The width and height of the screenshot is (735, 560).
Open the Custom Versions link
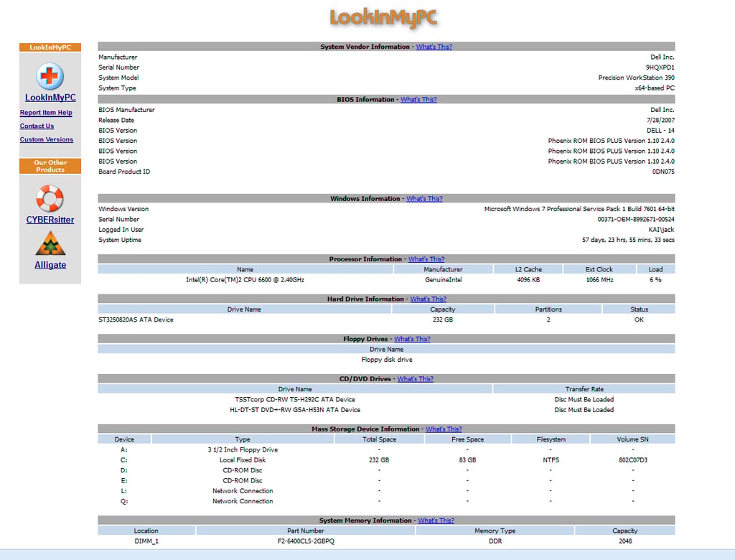pos(47,140)
